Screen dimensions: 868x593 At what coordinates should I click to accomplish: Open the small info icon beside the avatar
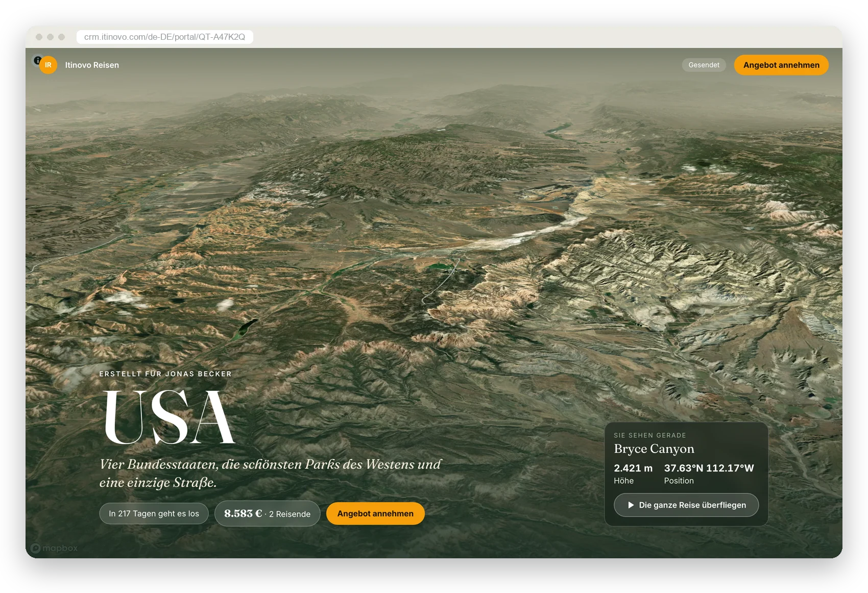(37, 60)
